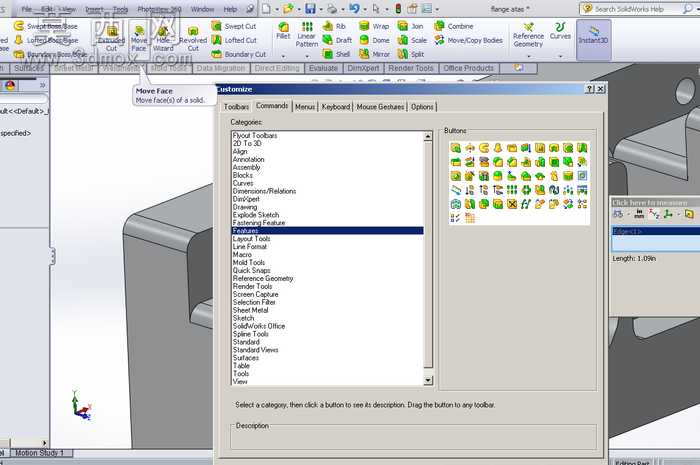The width and height of the screenshot is (700, 465).
Task: Open the Office Products CommandManager tab
Action: pos(468,68)
